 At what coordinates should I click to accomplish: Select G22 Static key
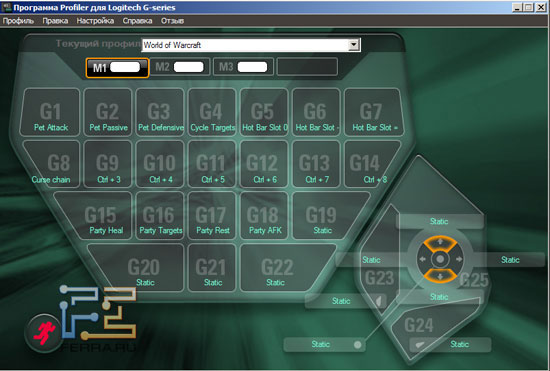point(284,268)
